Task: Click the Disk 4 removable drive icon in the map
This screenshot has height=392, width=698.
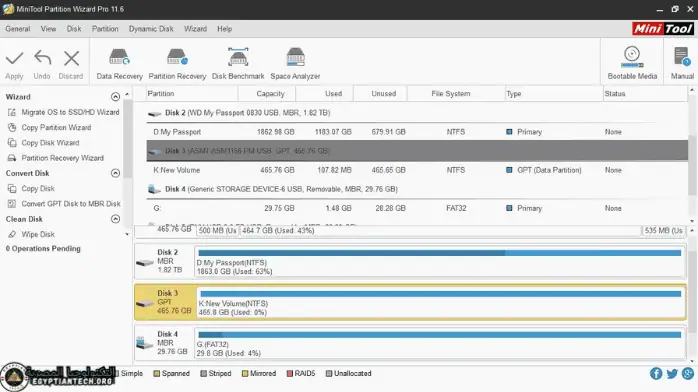Action: click(144, 343)
